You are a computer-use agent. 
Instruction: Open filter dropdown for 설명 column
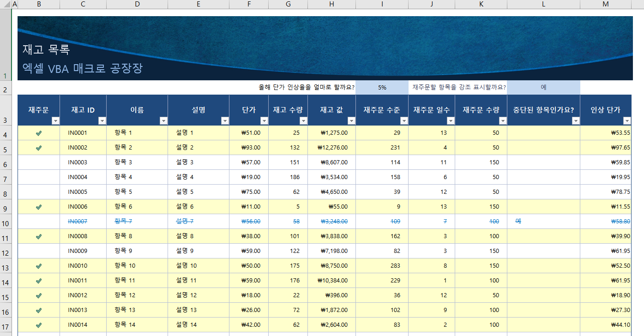tap(225, 121)
